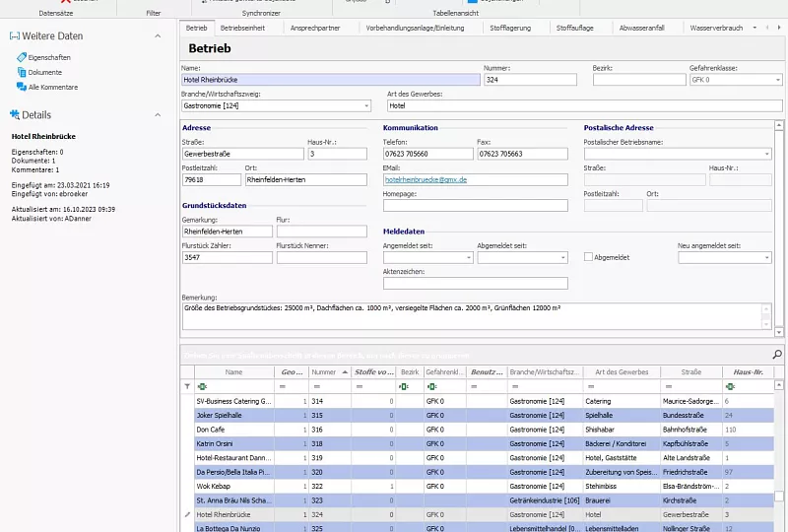788x532 pixels.
Task: Select the Betrieb tab
Action: 196,28
